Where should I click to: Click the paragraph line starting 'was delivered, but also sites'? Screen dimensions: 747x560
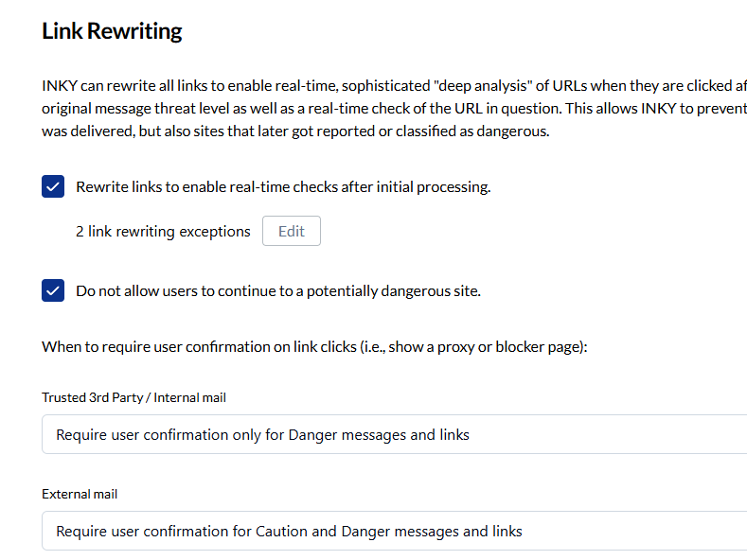295,131
